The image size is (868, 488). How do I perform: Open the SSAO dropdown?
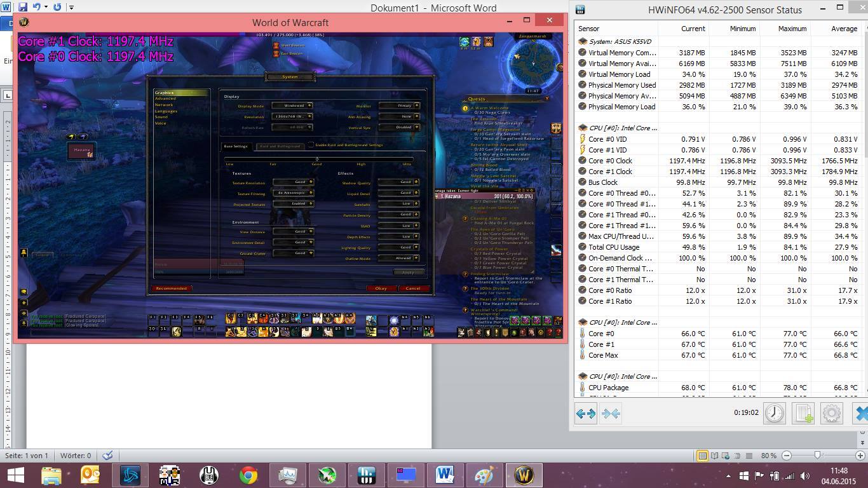(x=398, y=226)
